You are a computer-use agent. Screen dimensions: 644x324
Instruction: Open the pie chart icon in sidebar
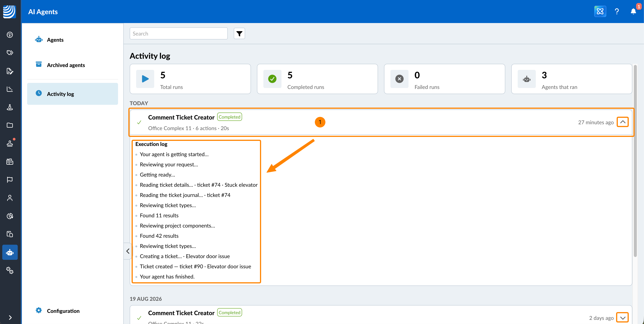10,216
